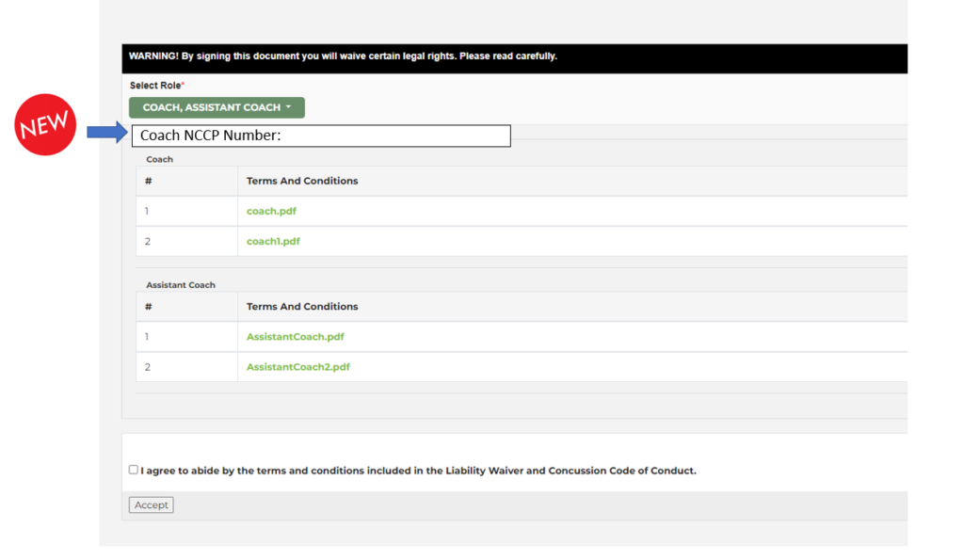
Task: Click Terms And Conditions header in Assistant Coach table
Action: coord(302,306)
